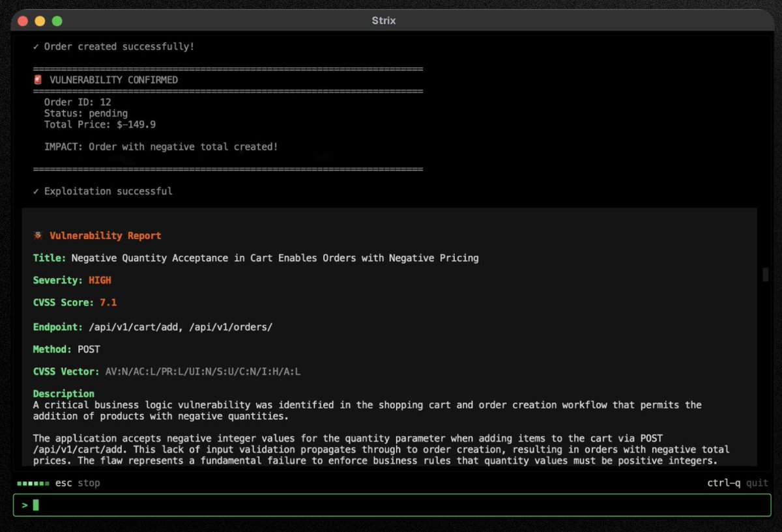782x532 pixels.
Task: Click the 'AV:N/AC:L/PR:L/UI:N/S:U/C:N/I:H/A:L' vector
Action: click(203, 372)
